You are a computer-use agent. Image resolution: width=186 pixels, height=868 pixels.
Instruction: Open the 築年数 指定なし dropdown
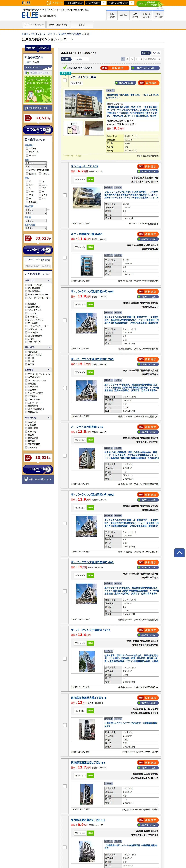[36, 221]
